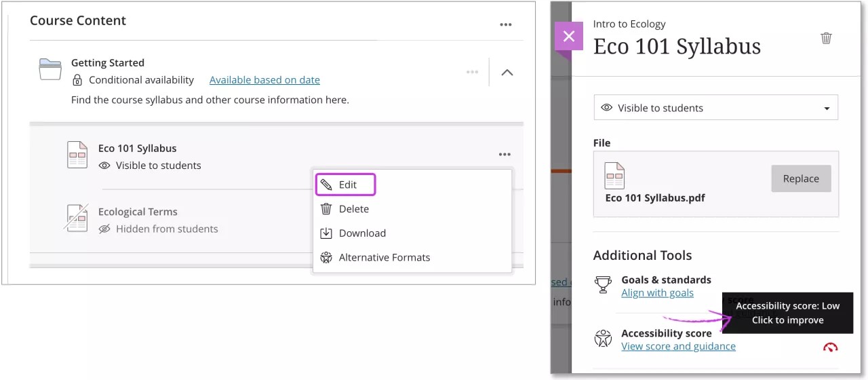Open the Eco 101 Syllabus three-dot menu
The image size is (868, 380).
[505, 155]
